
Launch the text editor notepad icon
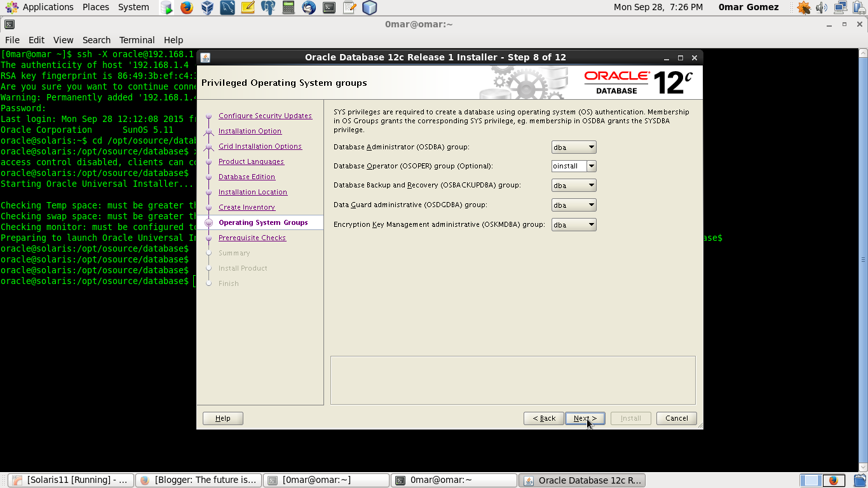[x=349, y=8]
